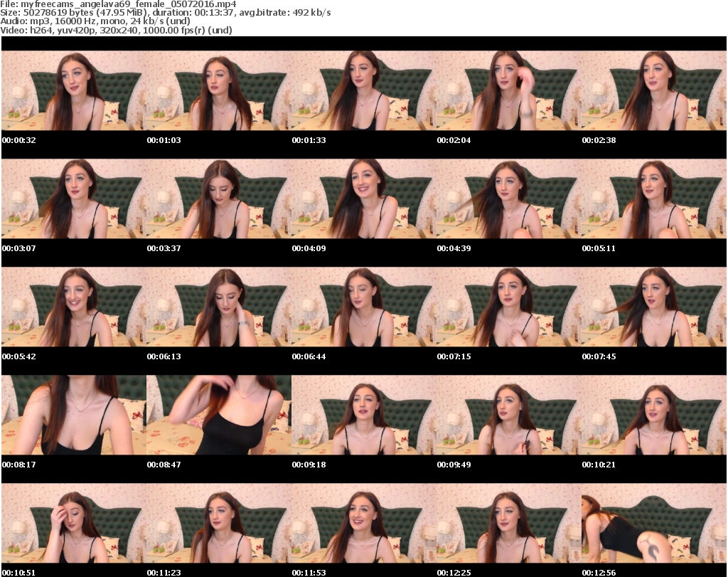The image size is (728, 577).
Task: Click the 00:12:25 timestamp label
Action: 454,573
